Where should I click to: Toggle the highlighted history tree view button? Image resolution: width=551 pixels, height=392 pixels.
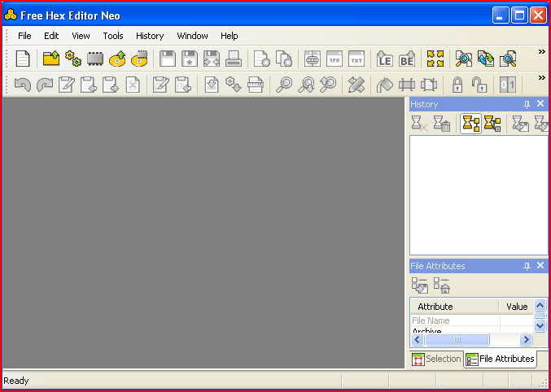(471, 124)
